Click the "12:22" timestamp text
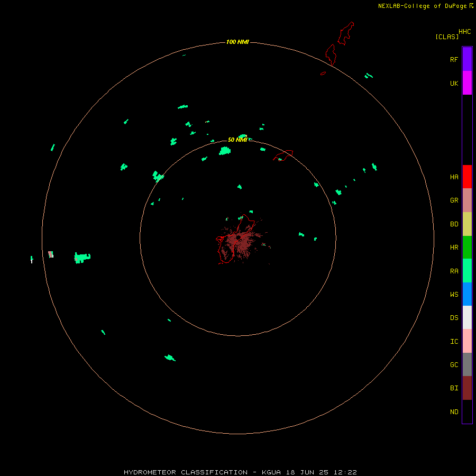Screen dimensions: 476x476 [345, 472]
